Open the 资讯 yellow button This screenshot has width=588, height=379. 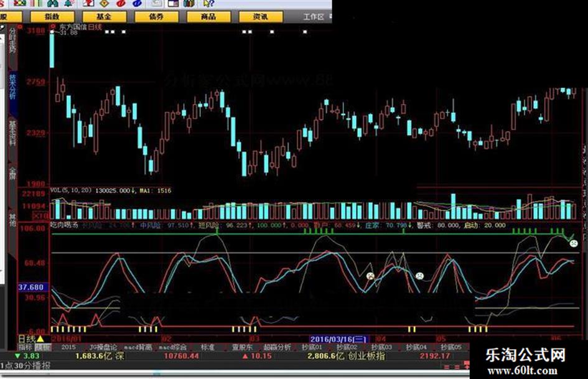coord(260,17)
